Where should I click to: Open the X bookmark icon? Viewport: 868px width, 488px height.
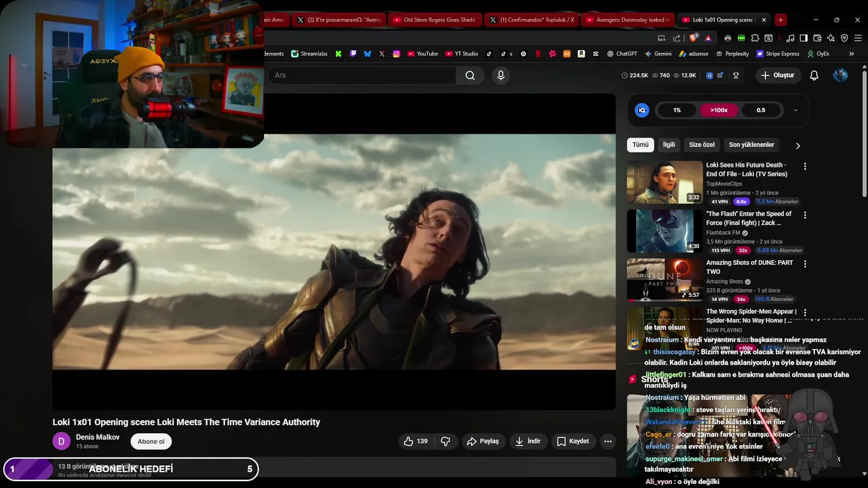click(382, 54)
